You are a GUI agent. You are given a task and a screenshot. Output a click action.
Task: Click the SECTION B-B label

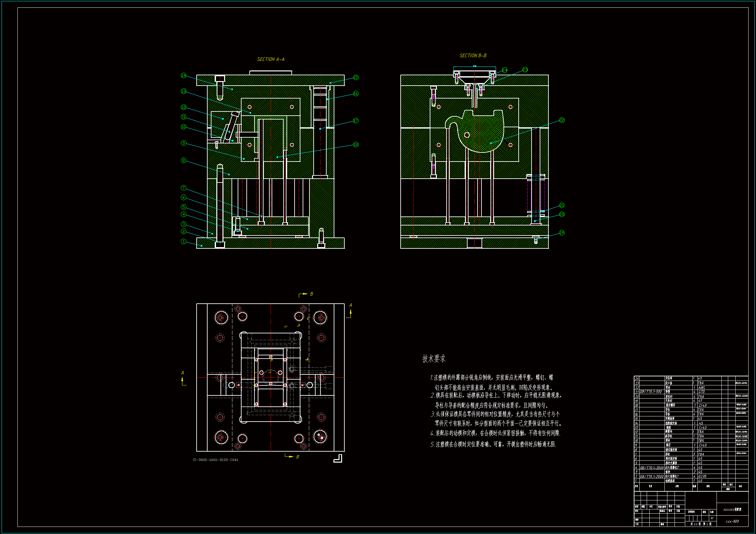pos(473,56)
